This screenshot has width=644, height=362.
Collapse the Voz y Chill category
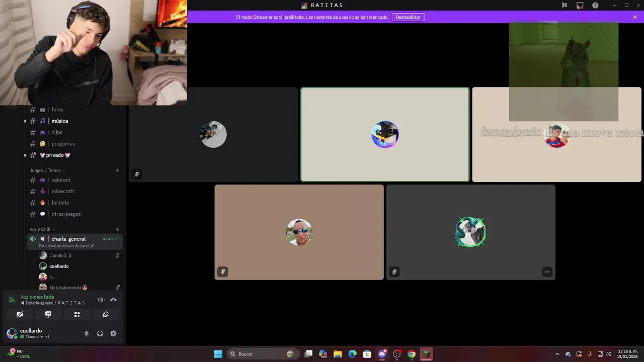42,229
